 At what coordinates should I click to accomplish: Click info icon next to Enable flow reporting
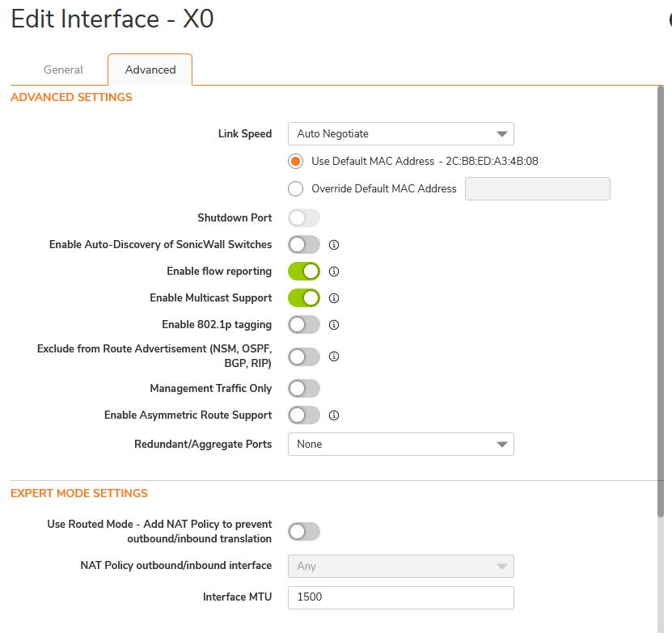(333, 272)
